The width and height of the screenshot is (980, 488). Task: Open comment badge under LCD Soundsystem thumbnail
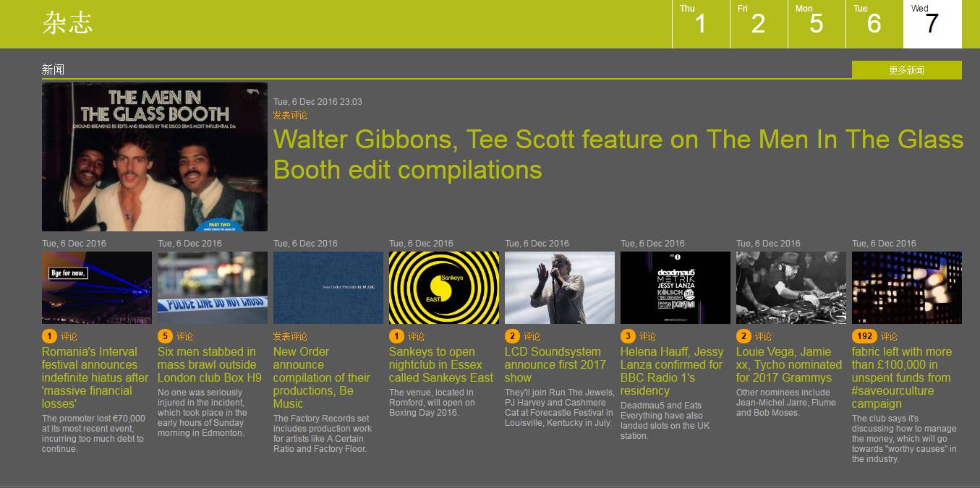[512, 336]
